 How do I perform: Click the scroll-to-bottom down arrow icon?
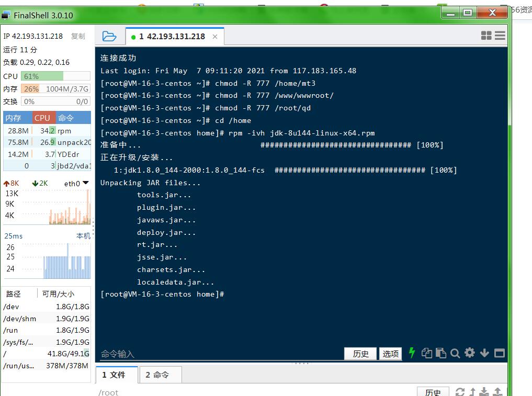point(484,353)
